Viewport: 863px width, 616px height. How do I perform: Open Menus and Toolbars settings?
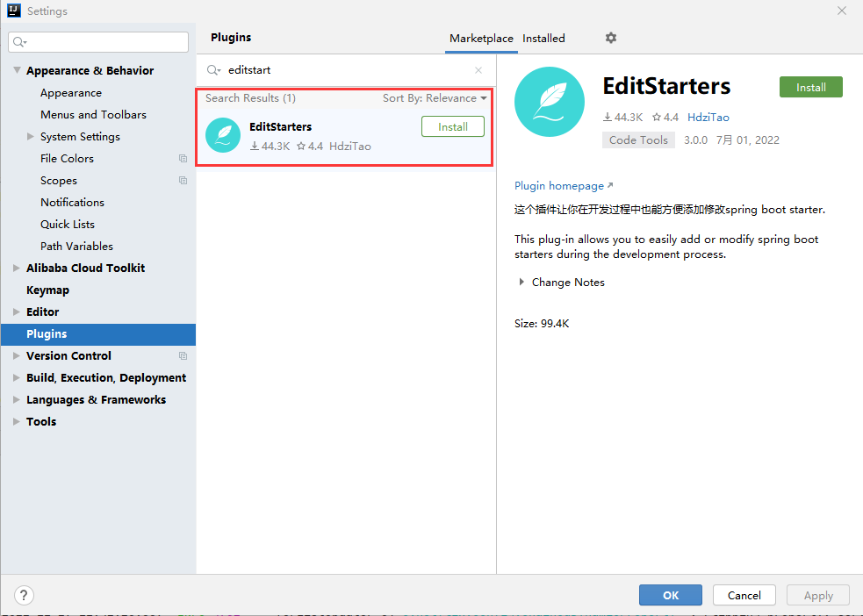pos(94,114)
